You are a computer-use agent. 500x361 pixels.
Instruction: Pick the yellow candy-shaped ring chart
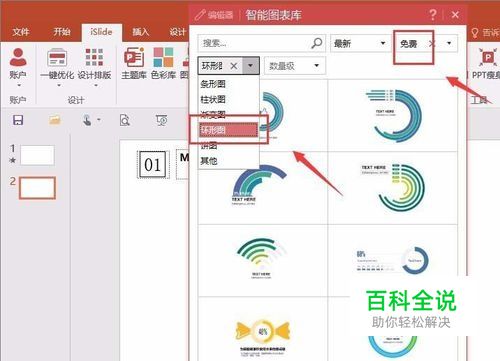pos(262,337)
